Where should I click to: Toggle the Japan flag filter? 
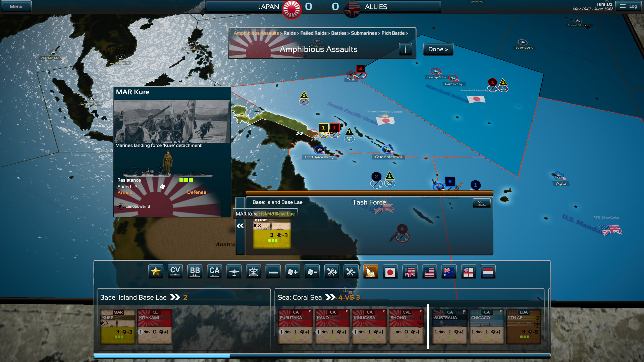(390, 272)
